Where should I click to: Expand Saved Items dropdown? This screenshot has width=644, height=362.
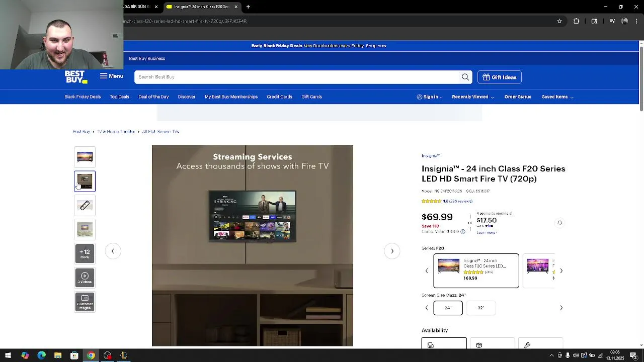tap(557, 97)
